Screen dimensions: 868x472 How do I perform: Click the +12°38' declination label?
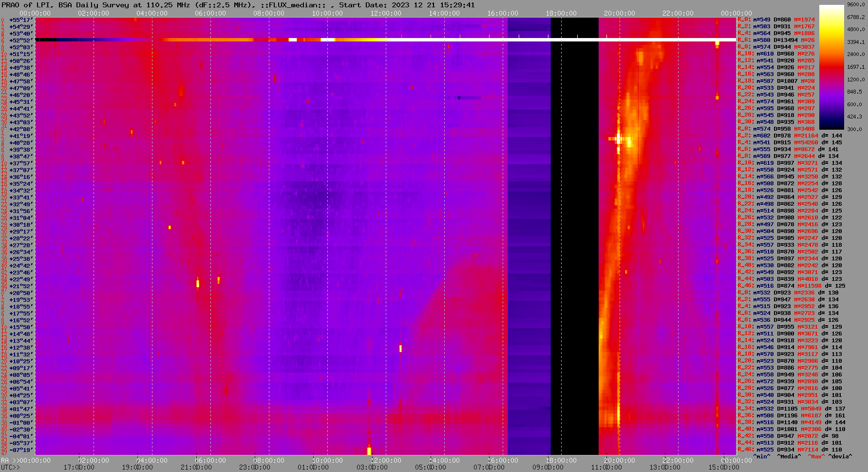(21, 348)
